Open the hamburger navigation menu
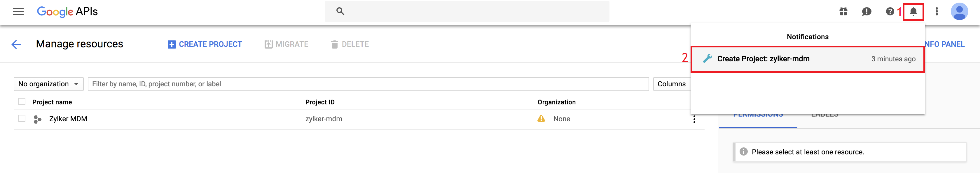 (x=18, y=11)
